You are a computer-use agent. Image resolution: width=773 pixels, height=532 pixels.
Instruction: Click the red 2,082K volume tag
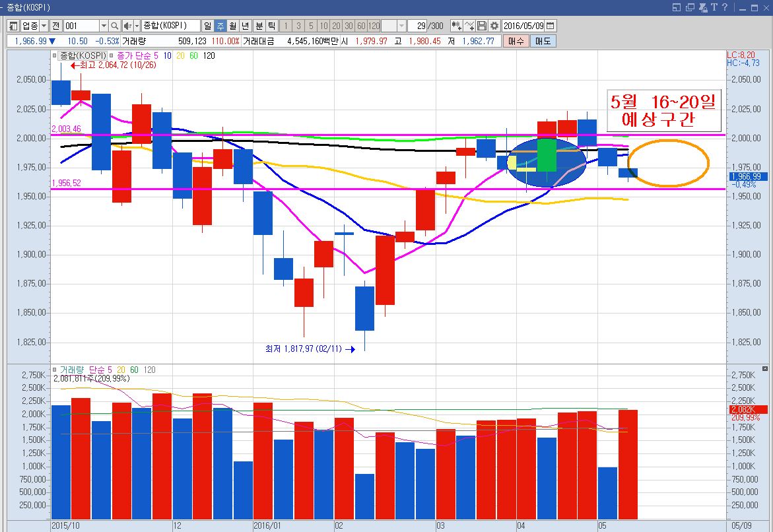coord(748,410)
